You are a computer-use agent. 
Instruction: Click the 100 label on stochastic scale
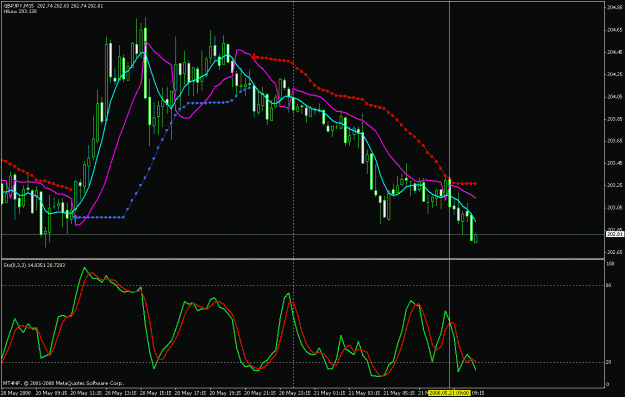(610, 264)
